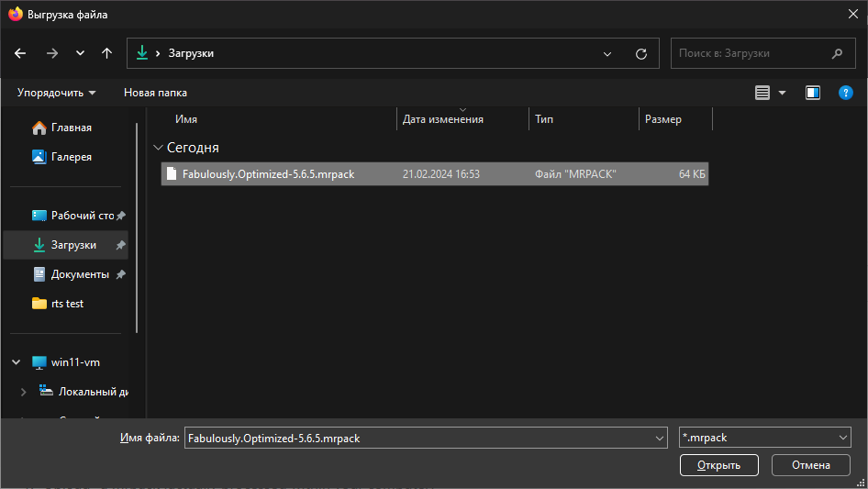Click the 64 КБ size cell
The height and width of the screenshot is (489, 868).
[692, 174]
